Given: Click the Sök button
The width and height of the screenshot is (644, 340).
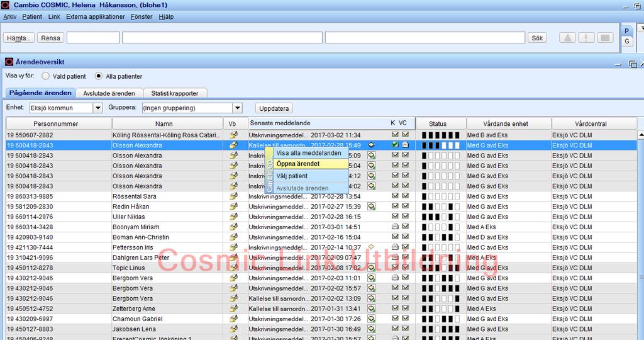Looking at the screenshot, I should pos(537,38).
